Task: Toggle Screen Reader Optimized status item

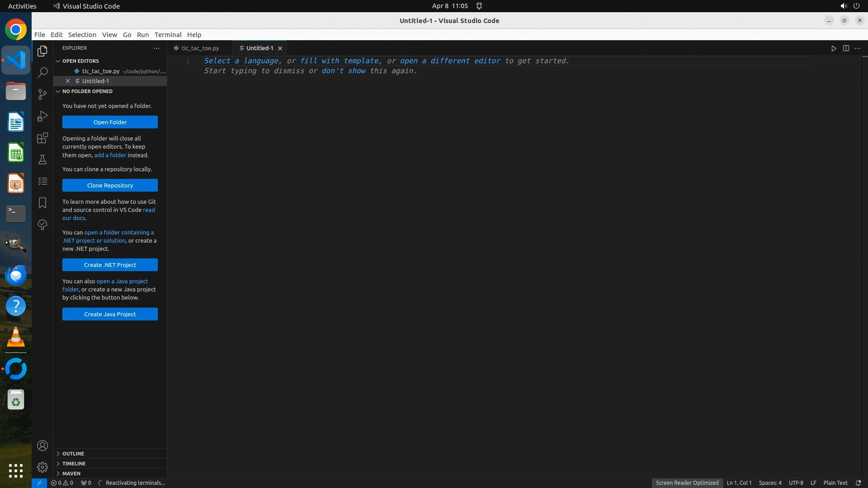Action: pyautogui.click(x=687, y=483)
